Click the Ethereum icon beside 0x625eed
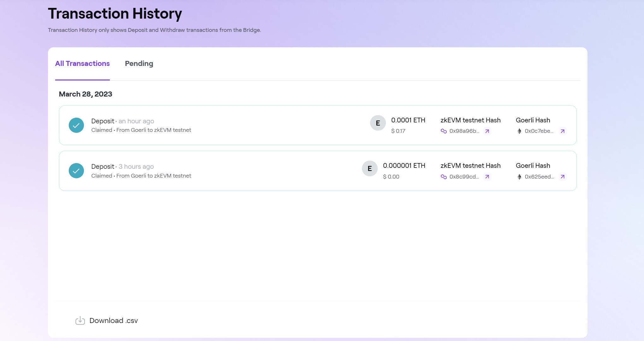This screenshot has width=644, height=341. click(x=519, y=177)
